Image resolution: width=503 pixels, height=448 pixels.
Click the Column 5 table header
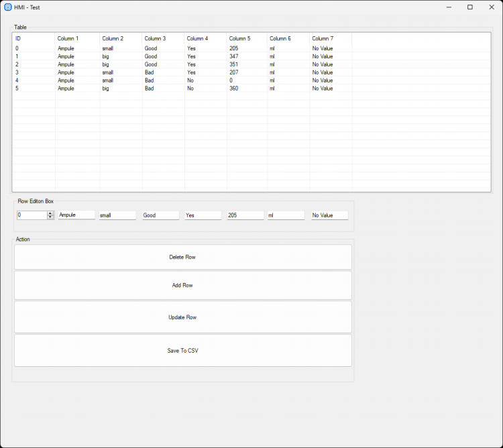click(247, 39)
